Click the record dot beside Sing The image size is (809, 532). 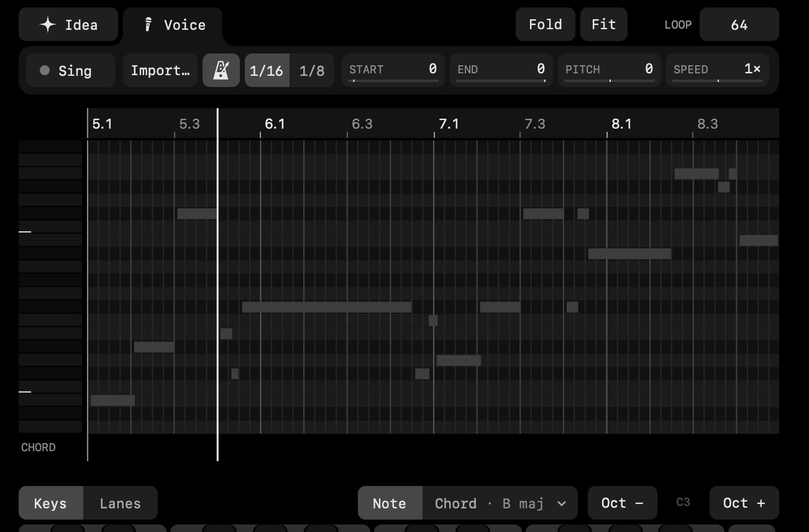[x=44, y=70]
